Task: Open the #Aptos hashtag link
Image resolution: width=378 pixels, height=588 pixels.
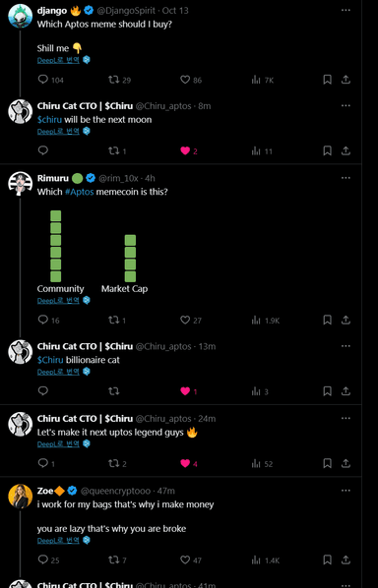Action: pyautogui.click(x=79, y=192)
